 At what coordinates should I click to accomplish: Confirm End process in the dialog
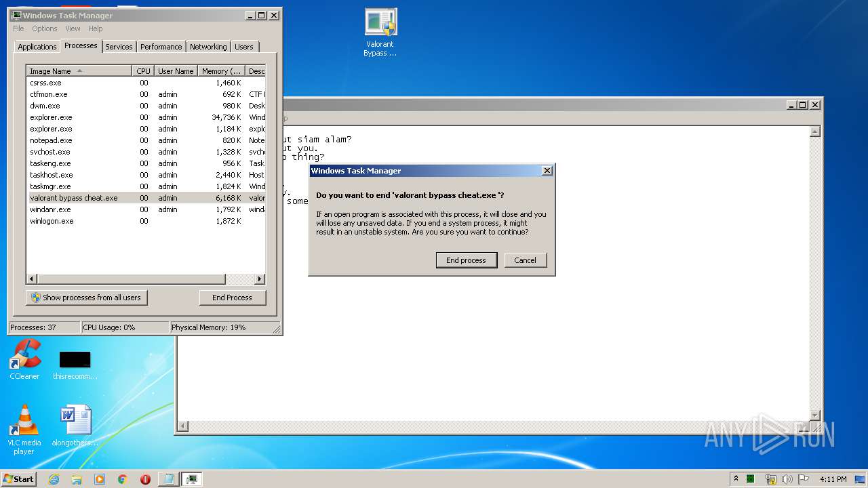click(x=467, y=260)
